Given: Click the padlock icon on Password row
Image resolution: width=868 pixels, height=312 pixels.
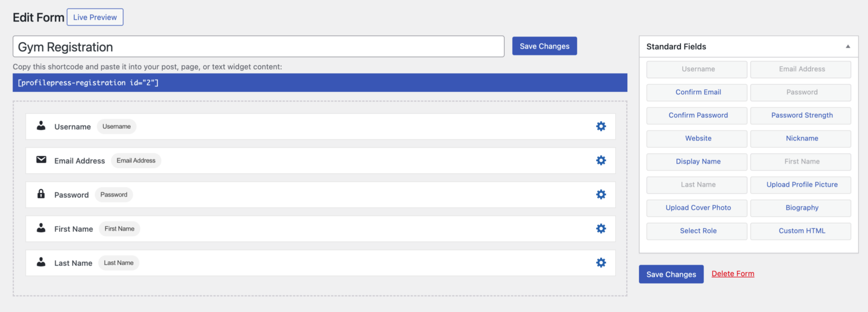Looking at the screenshot, I should click(x=41, y=194).
